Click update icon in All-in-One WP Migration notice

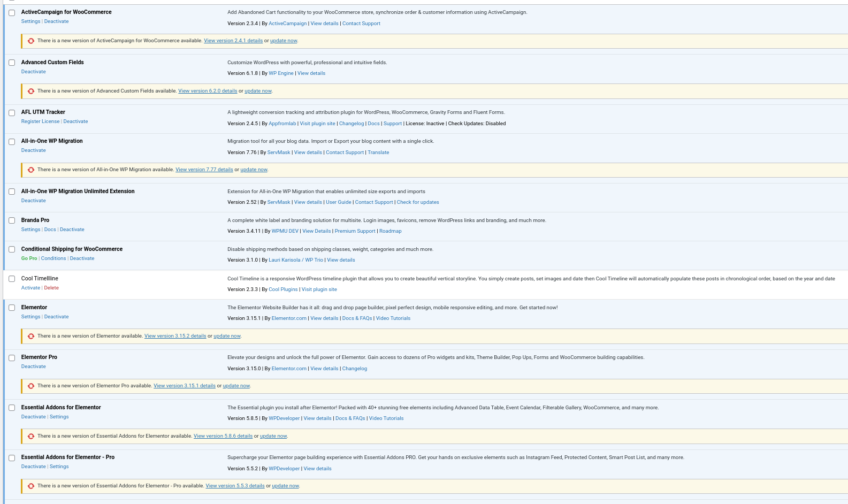click(x=31, y=170)
